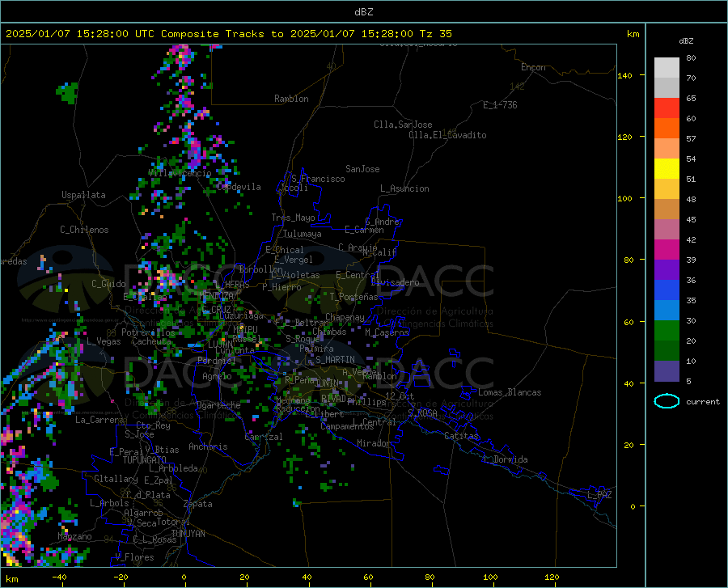Click the 'S_Francisco' map label
This screenshot has height=588, width=728.
[318, 179]
